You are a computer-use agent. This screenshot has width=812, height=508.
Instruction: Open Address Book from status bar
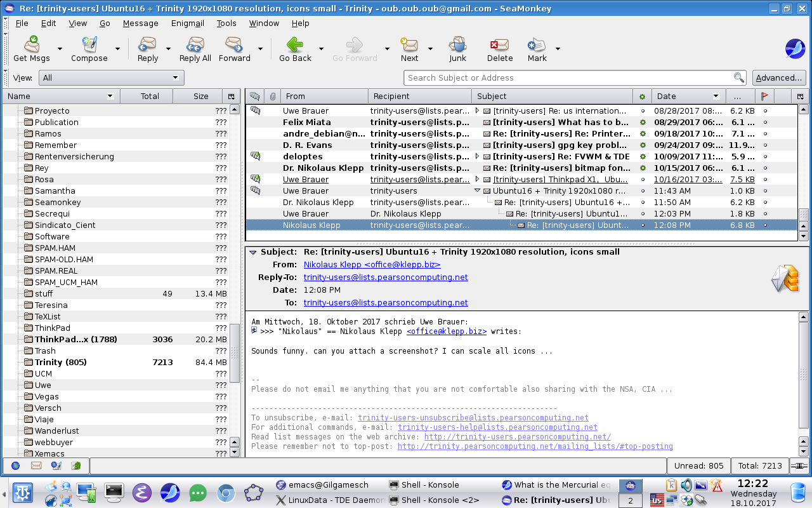click(x=76, y=465)
